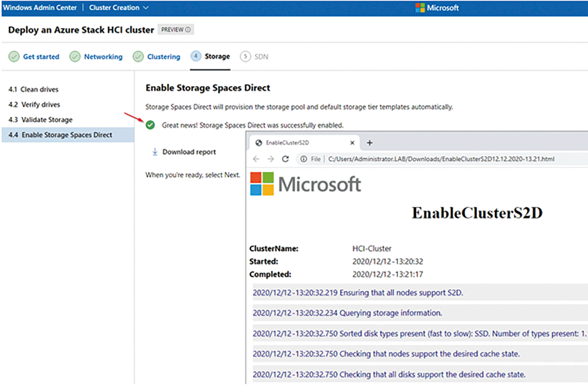Click the Clustering checkmark icon

click(x=138, y=56)
